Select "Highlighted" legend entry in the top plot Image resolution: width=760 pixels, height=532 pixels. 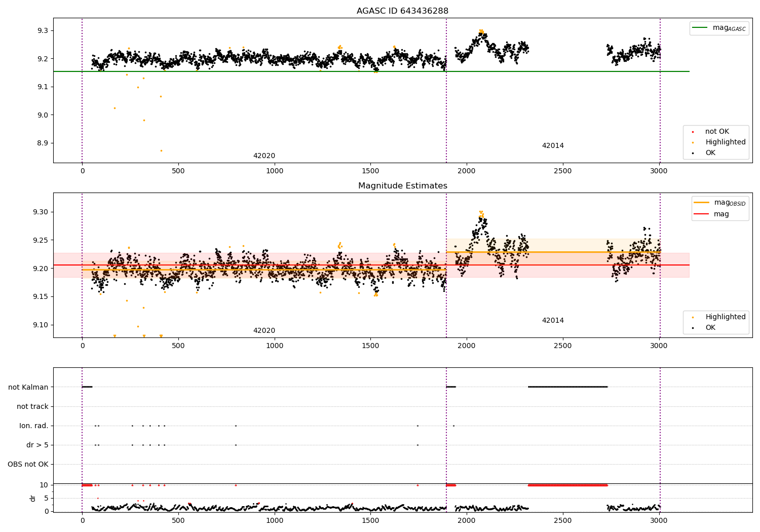pos(726,142)
